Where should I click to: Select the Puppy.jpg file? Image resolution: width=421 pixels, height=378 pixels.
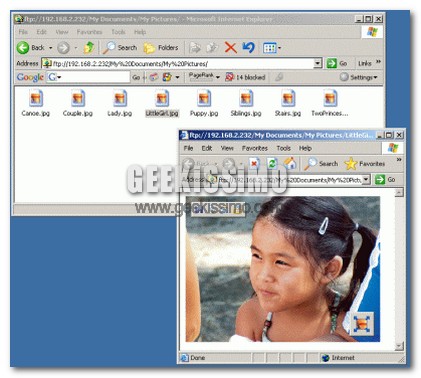coord(204,103)
